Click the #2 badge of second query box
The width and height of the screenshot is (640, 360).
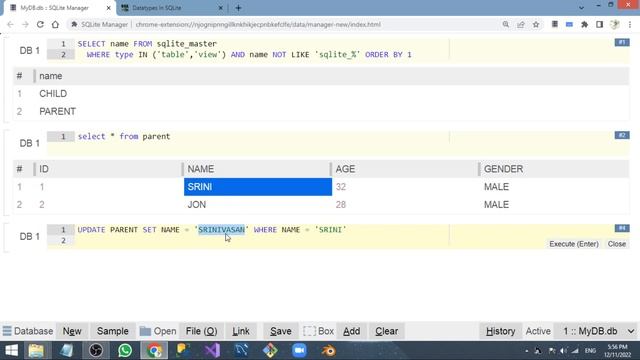pyautogui.click(x=622, y=135)
